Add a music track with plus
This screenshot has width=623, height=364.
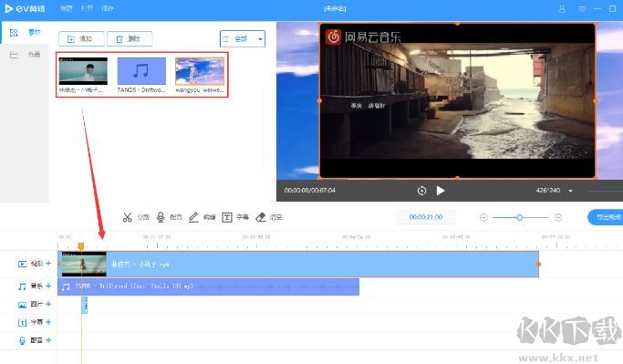pos(48,286)
